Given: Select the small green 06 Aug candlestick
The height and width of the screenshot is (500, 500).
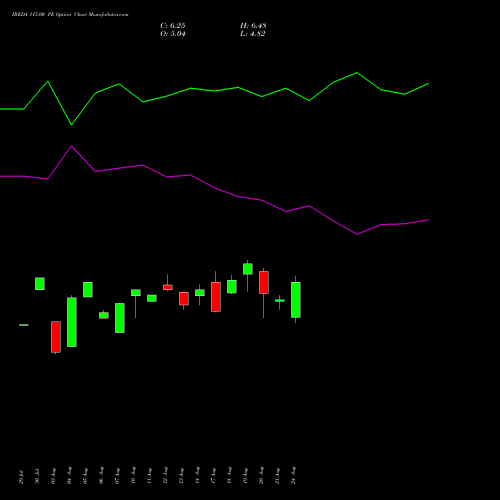Looking at the screenshot, I should click(104, 315).
